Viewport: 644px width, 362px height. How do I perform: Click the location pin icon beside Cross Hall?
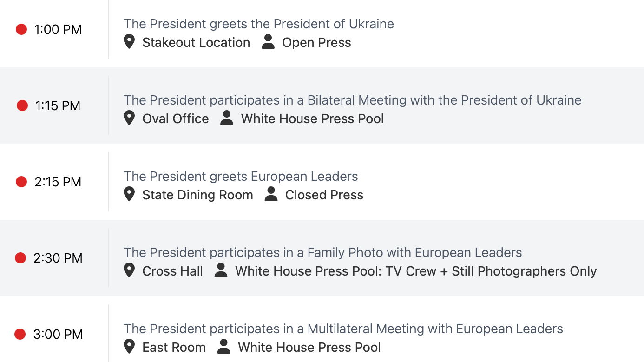(129, 270)
